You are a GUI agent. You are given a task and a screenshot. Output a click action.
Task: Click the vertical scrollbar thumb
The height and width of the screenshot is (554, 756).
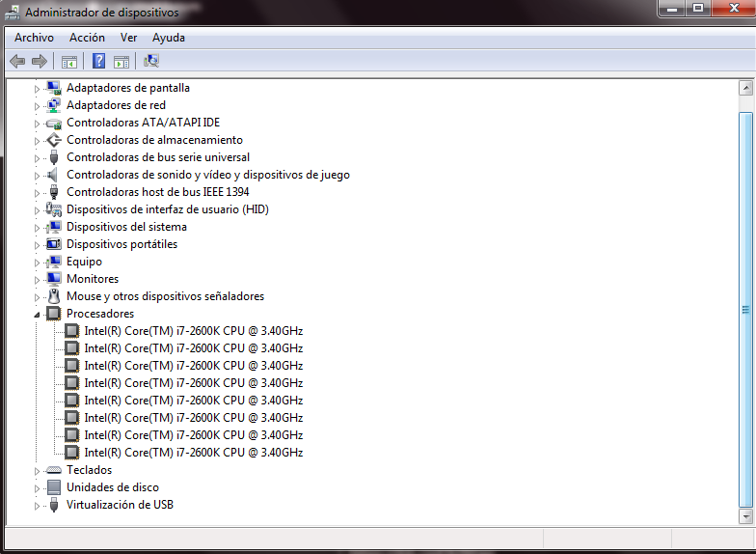(746, 310)
